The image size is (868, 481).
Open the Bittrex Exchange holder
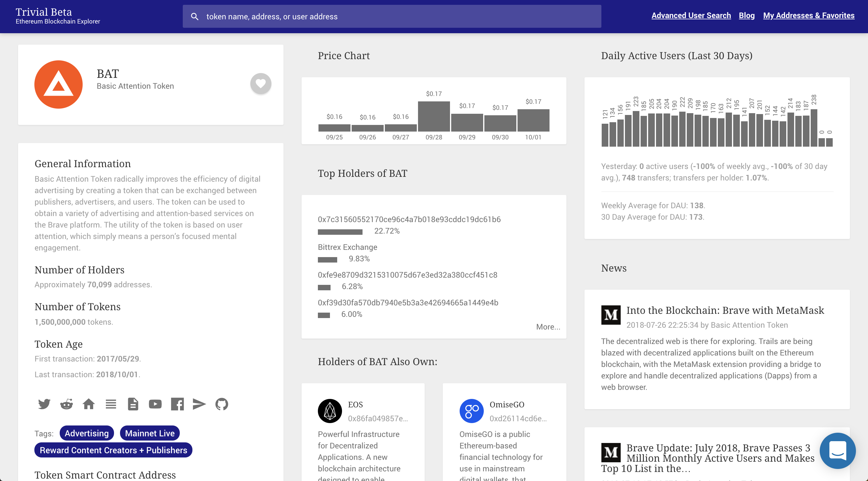347,247
